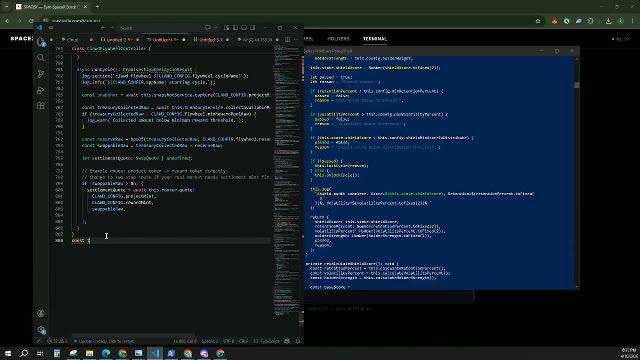Open the Manage gear icon in VS Code
The height and width of the screenshot is (360, 640).
pyautogui.click(x=41, y=330)
